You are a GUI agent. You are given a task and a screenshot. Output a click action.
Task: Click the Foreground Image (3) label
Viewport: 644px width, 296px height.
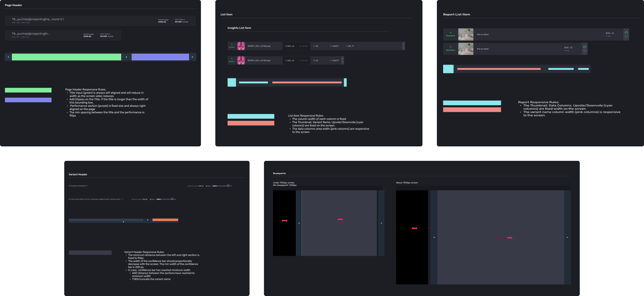[78, 186]
